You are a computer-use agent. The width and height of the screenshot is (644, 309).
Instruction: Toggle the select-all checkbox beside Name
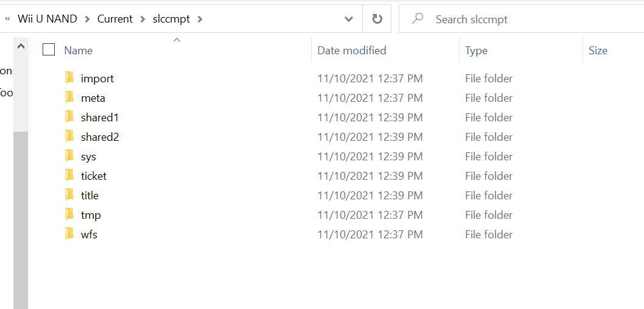[49, 50]
